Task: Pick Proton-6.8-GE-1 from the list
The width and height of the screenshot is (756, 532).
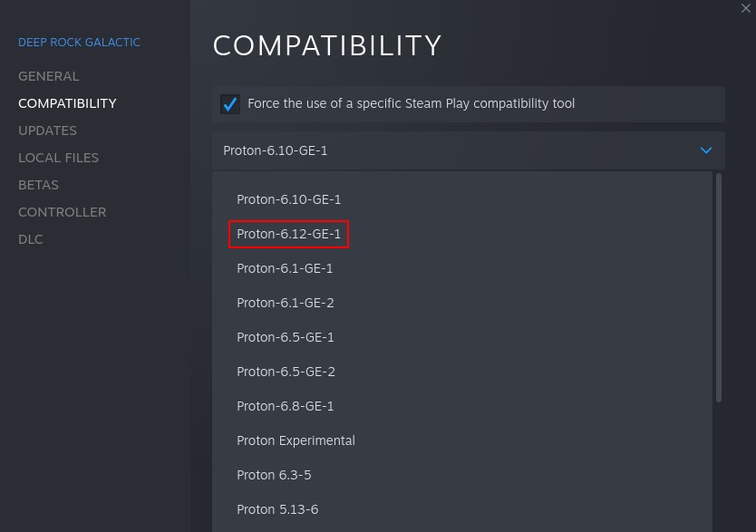Action: tap(285, 406)
